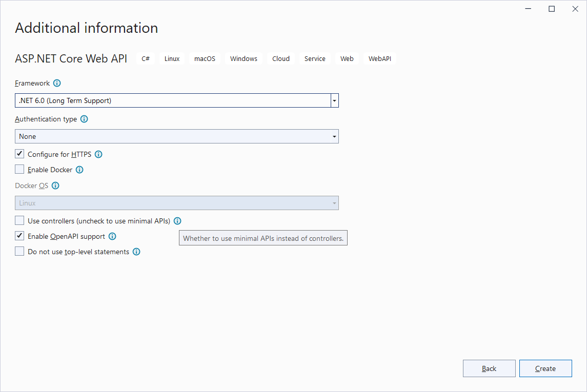Screen dimensions: 587x392
Task: Open the Framework dropdown
Action: (334, 100)
